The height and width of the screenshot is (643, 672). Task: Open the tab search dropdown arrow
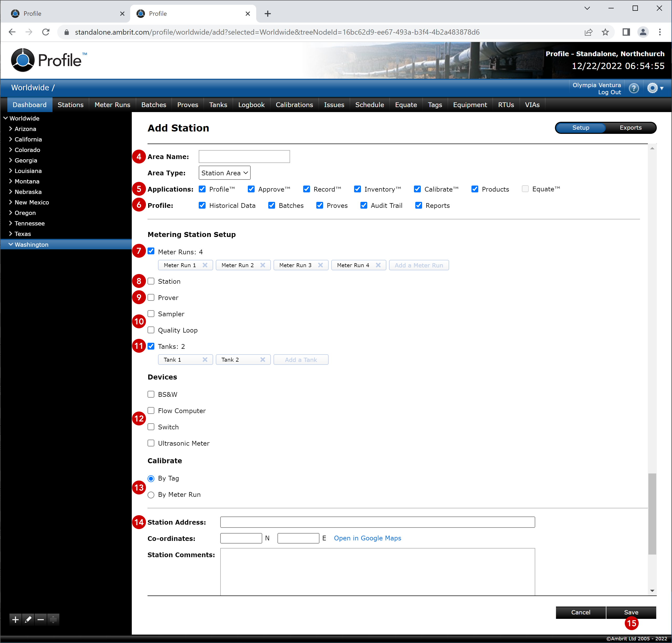[587, 8]
